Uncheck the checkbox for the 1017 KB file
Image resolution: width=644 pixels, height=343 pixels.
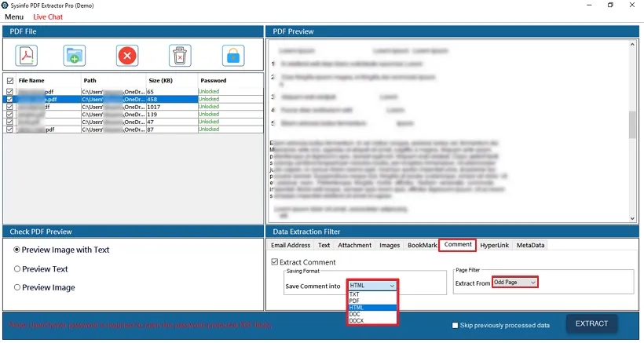[x=10, y=107]
